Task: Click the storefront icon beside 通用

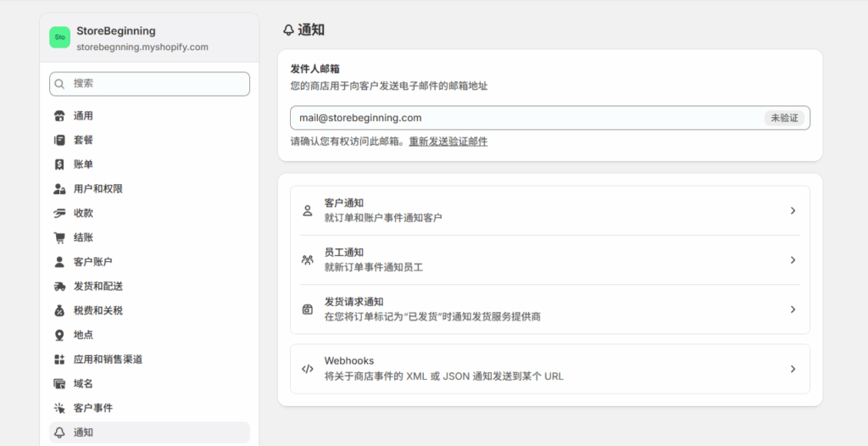Action: (59, 116)
